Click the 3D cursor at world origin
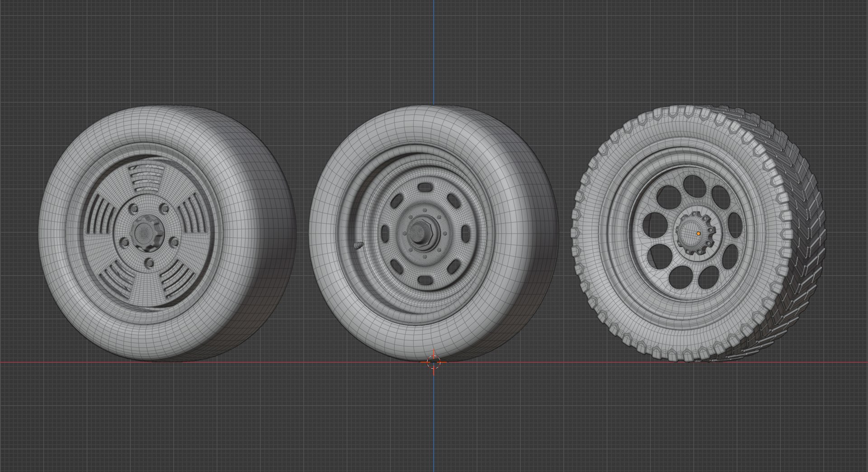868x472 pixels. click(x=434, y=362)
